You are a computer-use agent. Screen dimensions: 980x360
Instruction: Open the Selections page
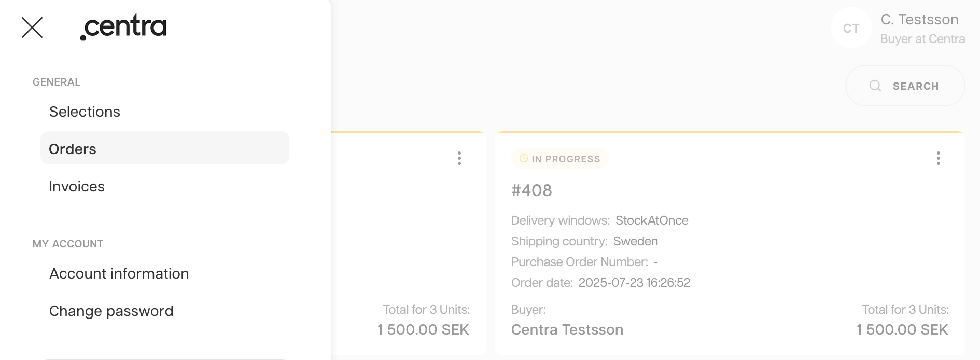pyautogui.click(x=85, y=112)
